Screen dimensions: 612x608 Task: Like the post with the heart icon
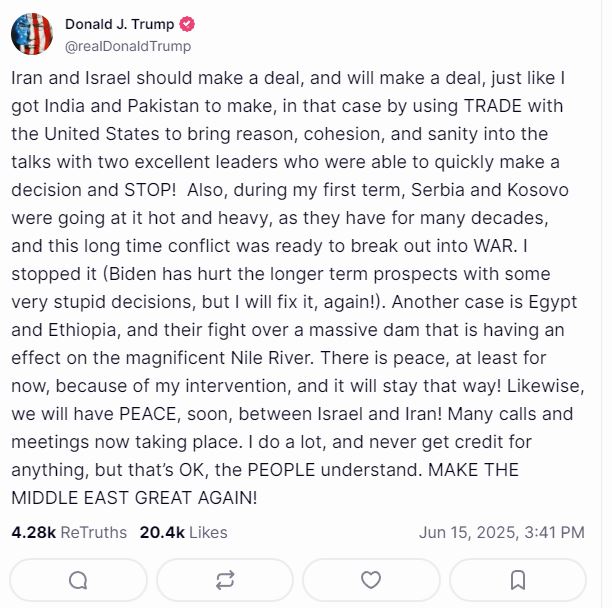371,579
